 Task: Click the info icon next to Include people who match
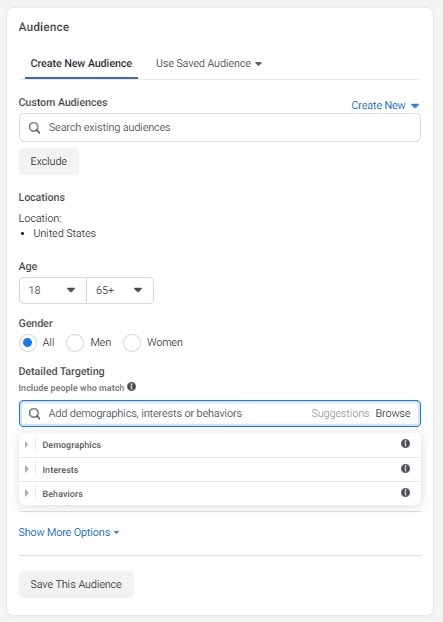click(x=132, y=386)
